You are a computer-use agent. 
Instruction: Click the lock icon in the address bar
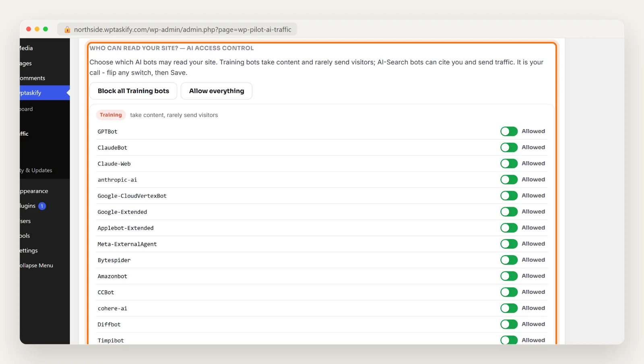tap(67, 29)
